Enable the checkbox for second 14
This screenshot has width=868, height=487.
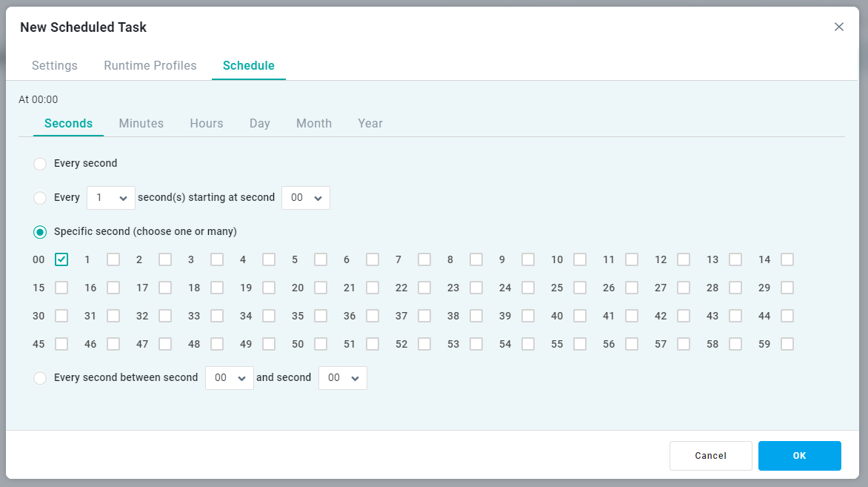(787, 259)
